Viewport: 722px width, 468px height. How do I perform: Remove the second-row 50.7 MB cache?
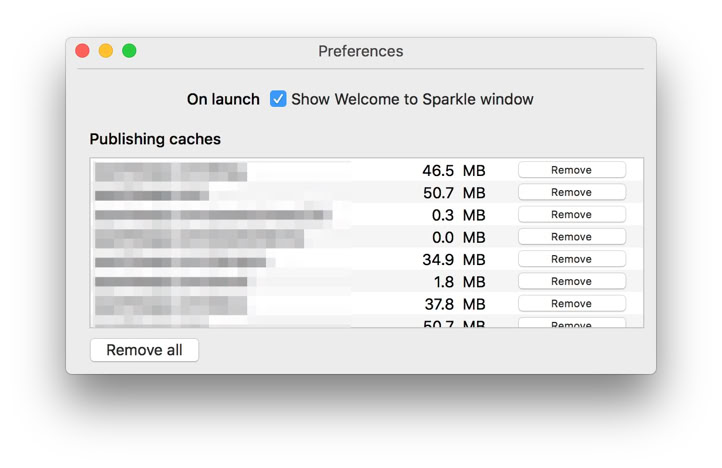pyautogui.click(x=571, y=192)
